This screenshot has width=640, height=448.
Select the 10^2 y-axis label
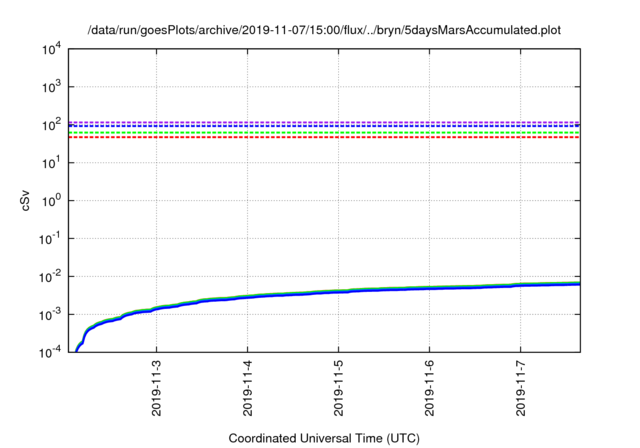51,124
